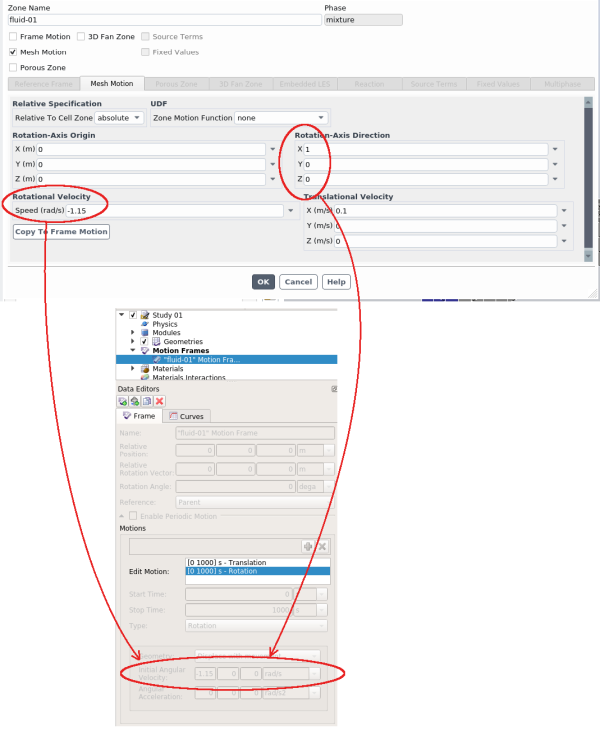Click the fluid-01 Motion Frame item icon
The height and width of the screenshot is (733, 600).
tap(157, 359)
